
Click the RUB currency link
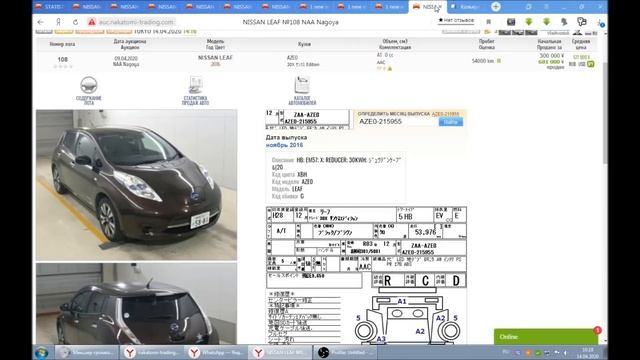coord(572,64)
